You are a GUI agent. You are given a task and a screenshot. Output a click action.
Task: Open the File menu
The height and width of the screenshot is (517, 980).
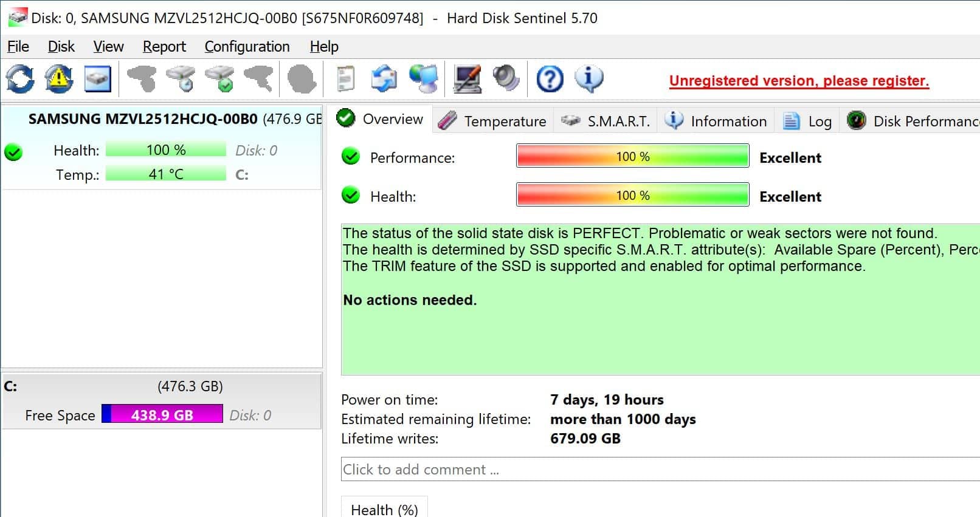click(18, 47)
